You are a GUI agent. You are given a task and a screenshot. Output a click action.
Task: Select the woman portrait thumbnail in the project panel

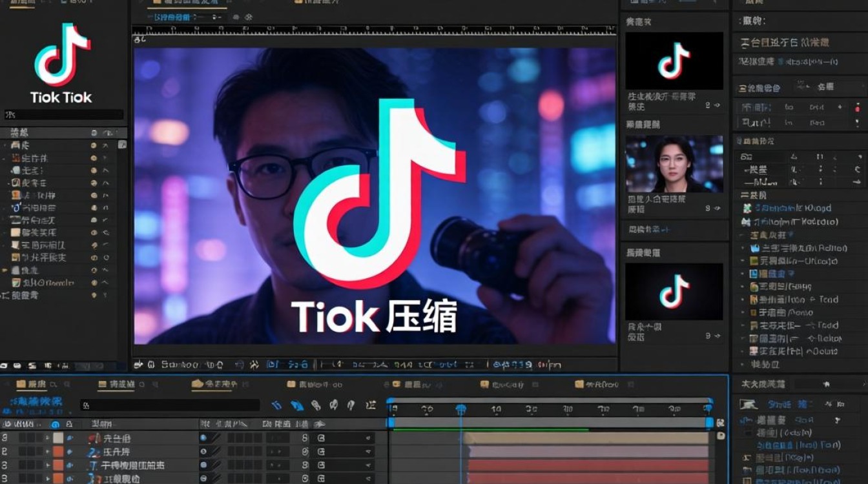click(675, 165)
